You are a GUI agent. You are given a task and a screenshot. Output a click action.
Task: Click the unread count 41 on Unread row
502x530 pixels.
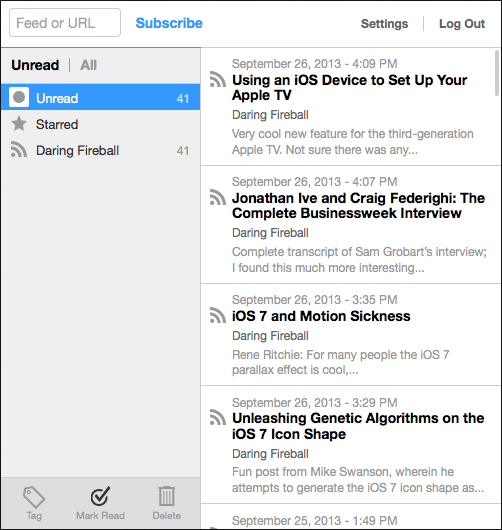tap(183, 98)
